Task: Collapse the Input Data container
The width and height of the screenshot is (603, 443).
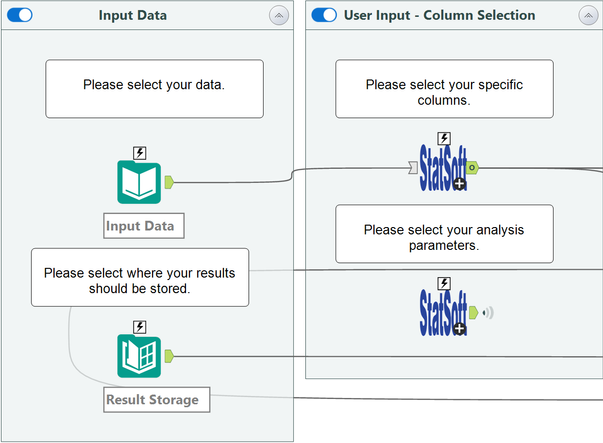Action: coord(278,16)
